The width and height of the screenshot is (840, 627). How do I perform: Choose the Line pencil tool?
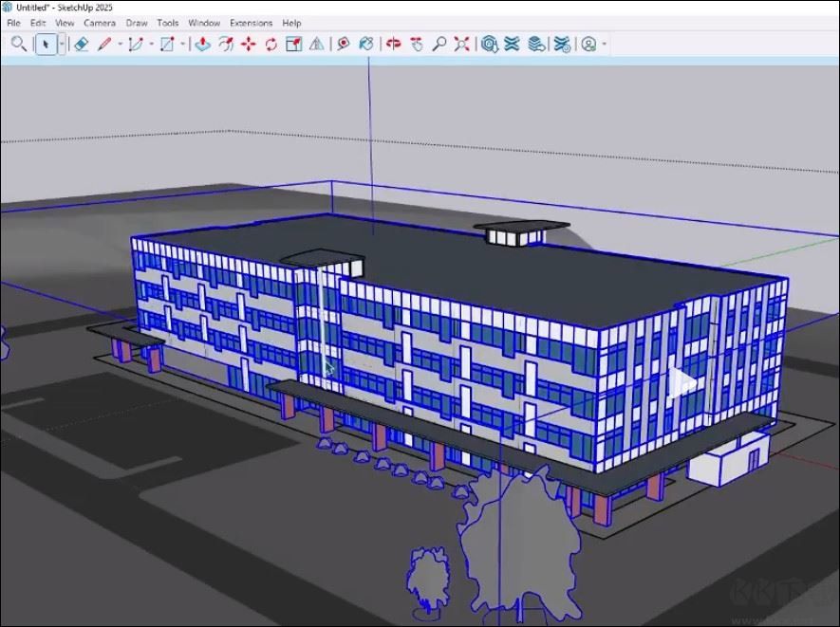[x=104, y=44]
